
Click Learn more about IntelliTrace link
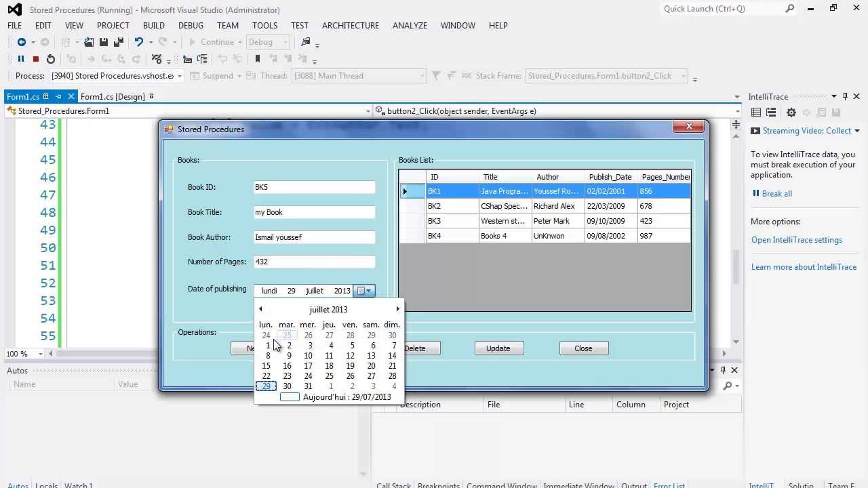pos(804,267)
